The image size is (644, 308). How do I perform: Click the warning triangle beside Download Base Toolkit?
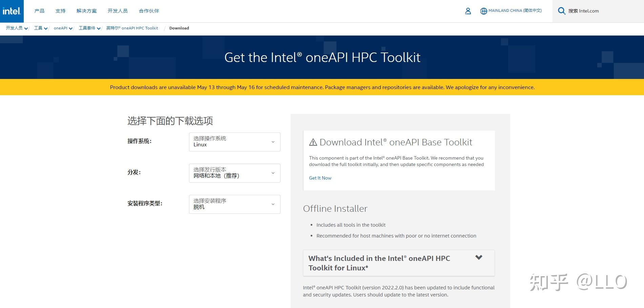point(313,142)
